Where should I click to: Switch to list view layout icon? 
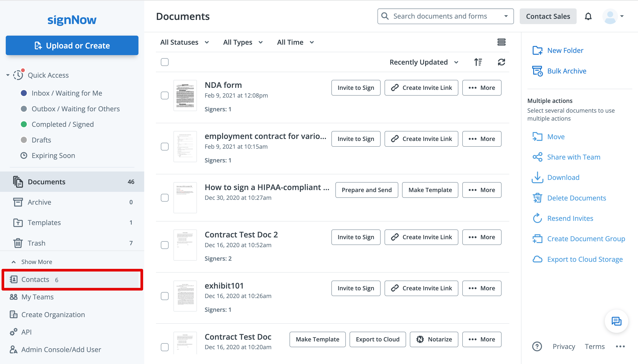pos(501,42)
